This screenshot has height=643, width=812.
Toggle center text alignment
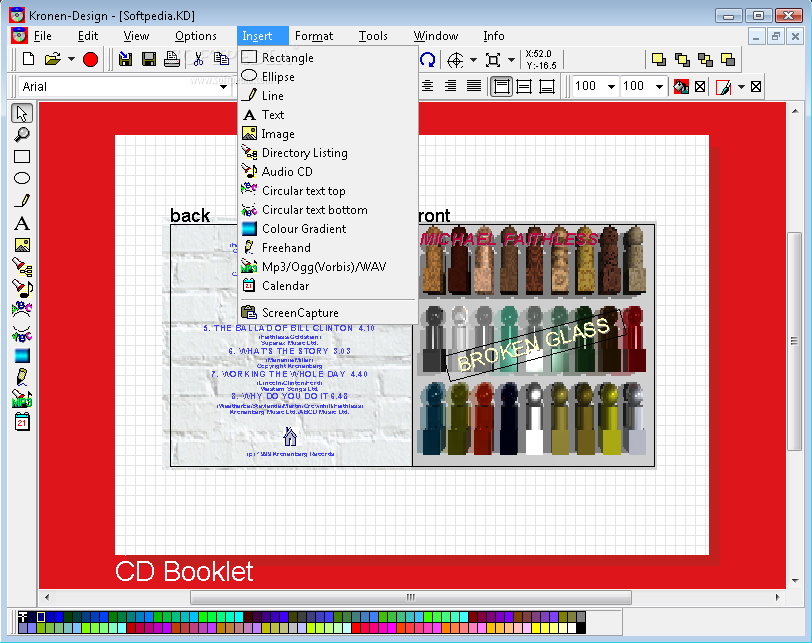click(x=427, y=86)
